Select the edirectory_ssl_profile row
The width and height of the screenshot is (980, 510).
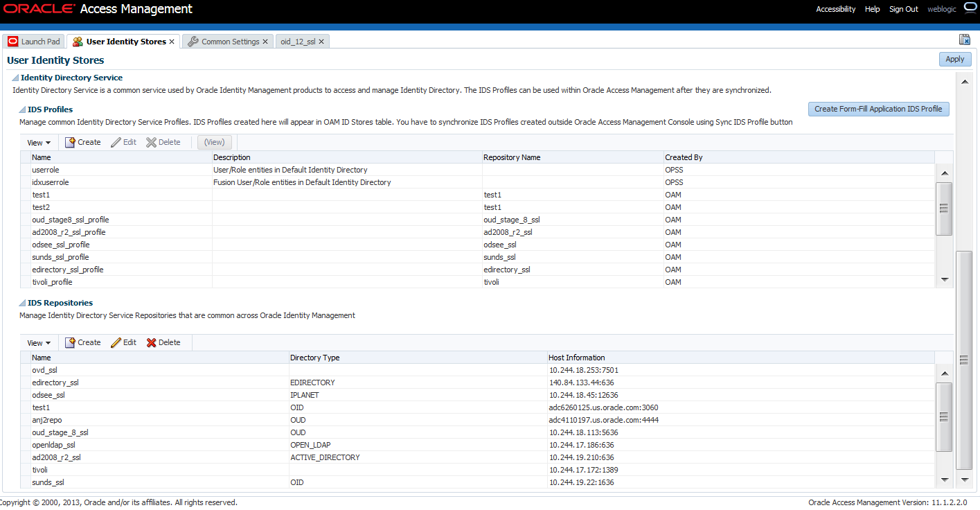(478, 270)
